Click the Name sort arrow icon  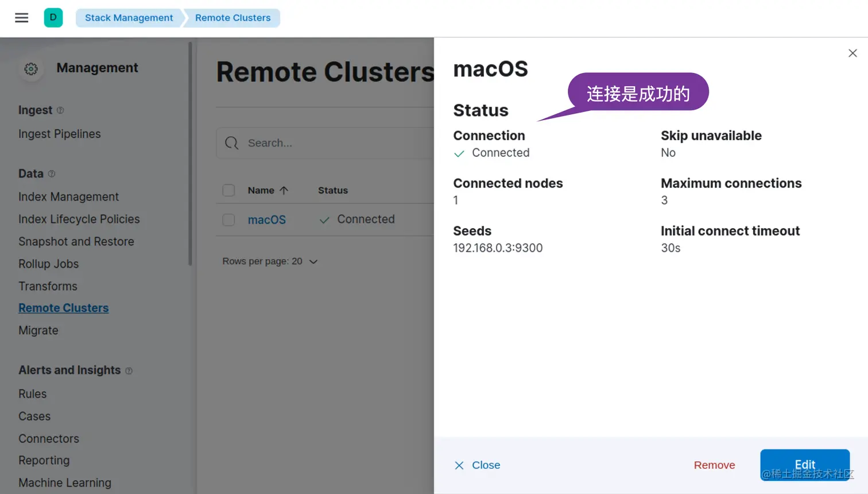point(284,190)
